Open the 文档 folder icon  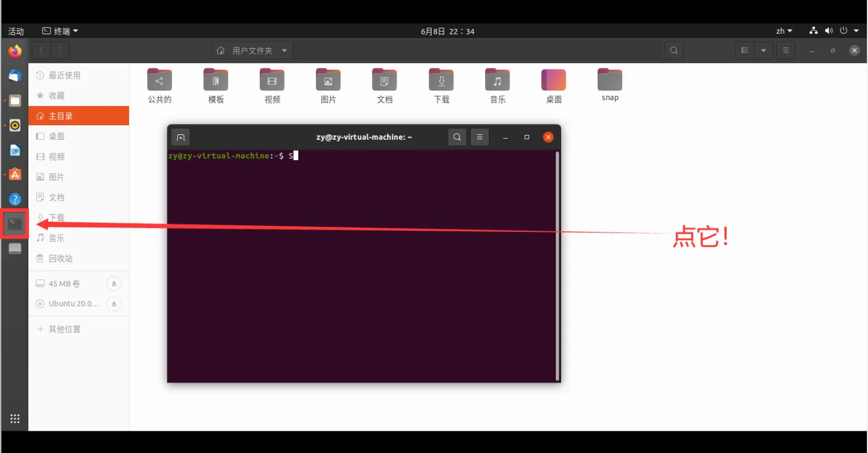tap(385, 86)
